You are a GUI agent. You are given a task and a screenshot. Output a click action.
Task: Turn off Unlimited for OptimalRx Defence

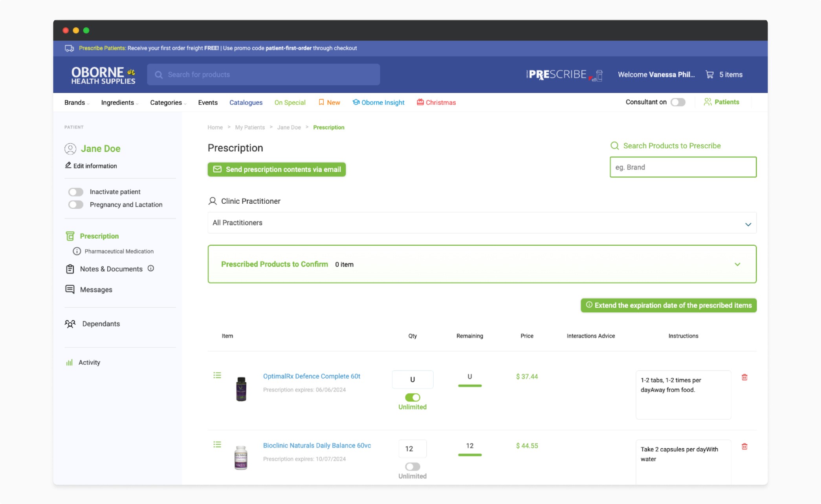pos(412,397)
